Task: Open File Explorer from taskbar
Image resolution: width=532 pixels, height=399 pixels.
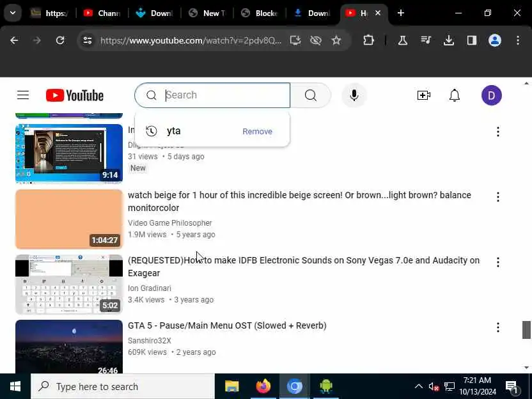Action: click(x=232, y=386)
